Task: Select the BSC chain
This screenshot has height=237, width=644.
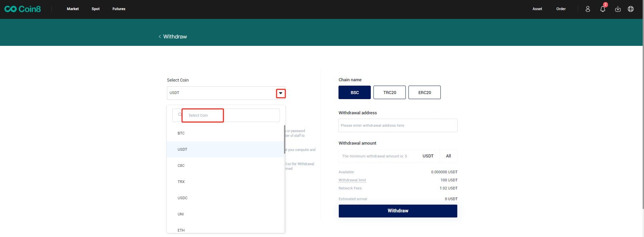Action: (354, 92)
